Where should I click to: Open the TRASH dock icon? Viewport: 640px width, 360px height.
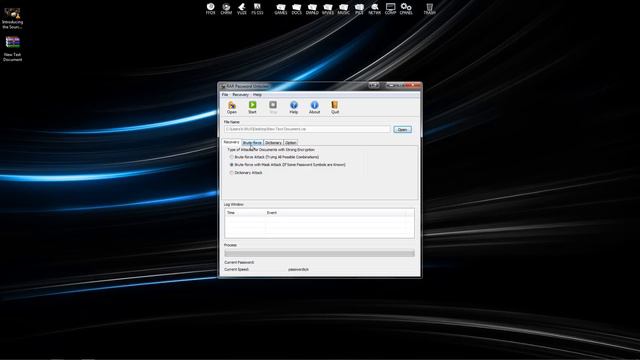(x=429, y=9)
